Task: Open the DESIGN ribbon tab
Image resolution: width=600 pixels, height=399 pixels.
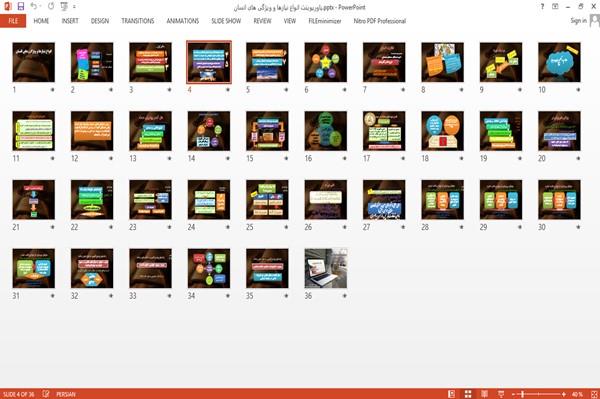Action: point(100,21)
